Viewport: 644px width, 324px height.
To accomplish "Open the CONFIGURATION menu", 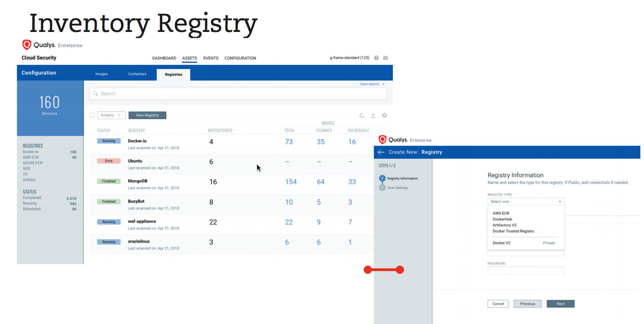I will (x=240, y=58).
